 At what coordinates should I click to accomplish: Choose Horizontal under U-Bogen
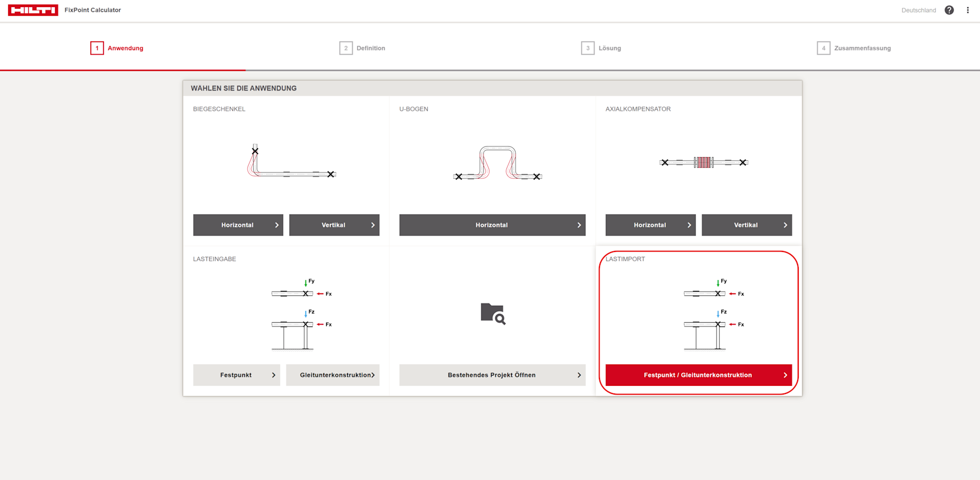pyautogui.click(x=492, y=225)
